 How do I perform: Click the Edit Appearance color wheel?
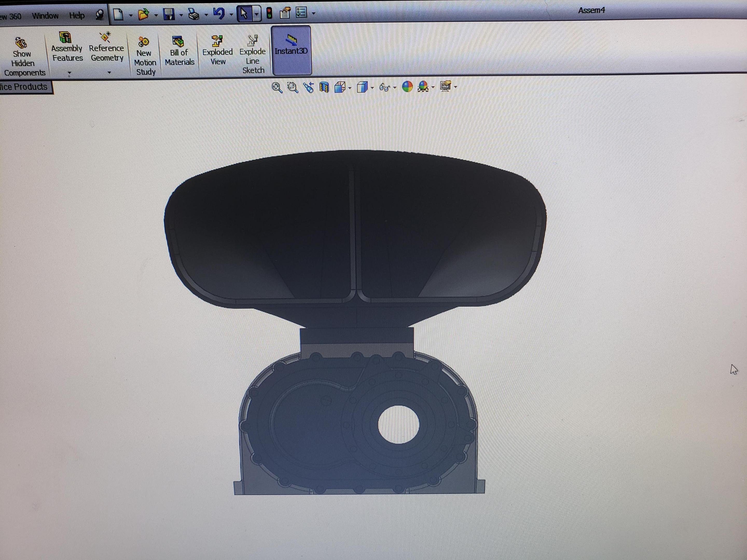click(407, 87)
